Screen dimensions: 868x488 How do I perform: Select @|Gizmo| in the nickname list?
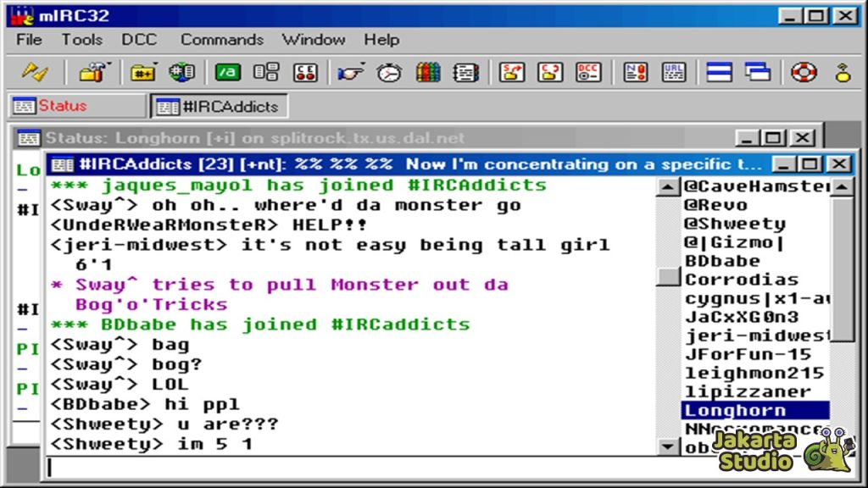[755, 242]
